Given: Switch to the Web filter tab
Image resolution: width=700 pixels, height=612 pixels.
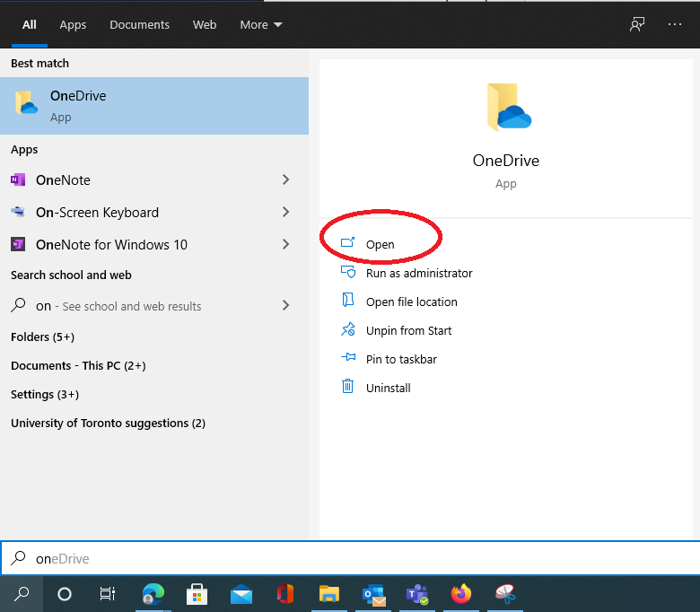Looking at the screenshot, I should coord(205,24).
